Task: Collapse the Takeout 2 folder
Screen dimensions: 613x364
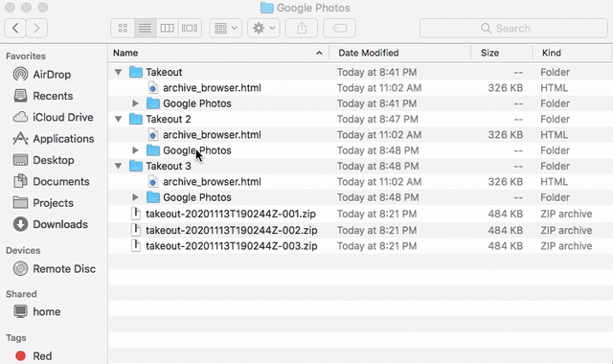Action: tap(118, 119)
